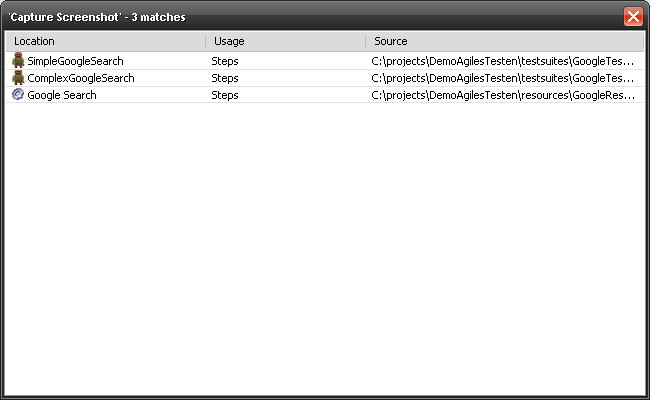Click the divider between Usage and Source headers
The width and height of the screenshot is (650, 400).
click(x=366, y=41)
